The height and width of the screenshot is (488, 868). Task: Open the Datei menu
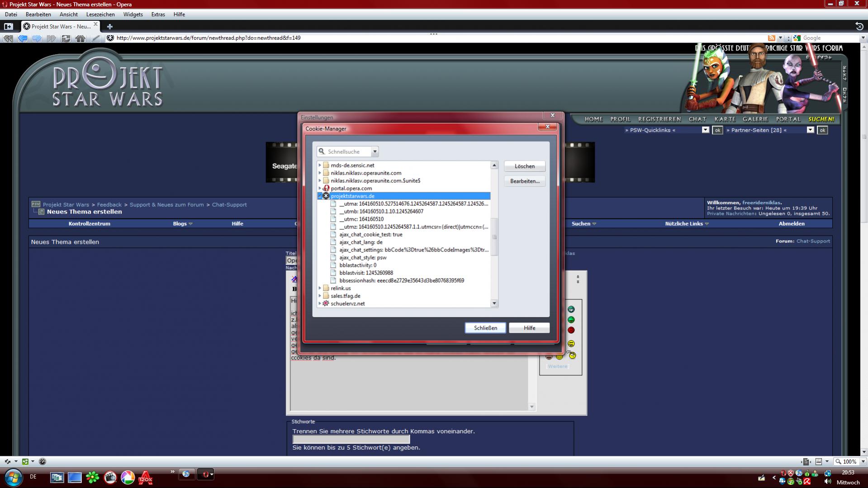[11, 14]
